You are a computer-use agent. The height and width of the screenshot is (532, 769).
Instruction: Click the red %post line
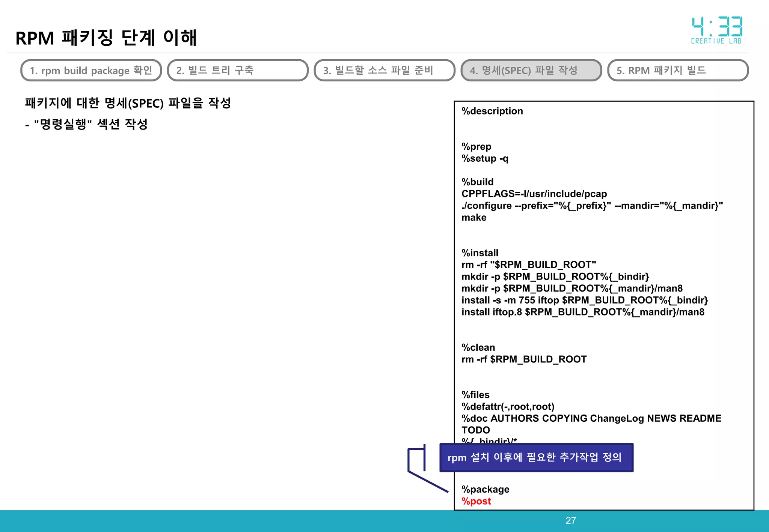point(476,501)
